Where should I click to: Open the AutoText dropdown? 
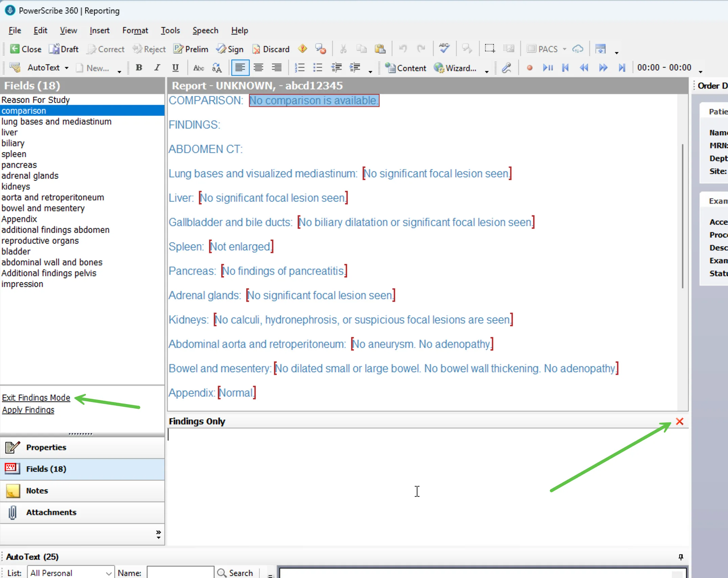(x=67, y=68)
